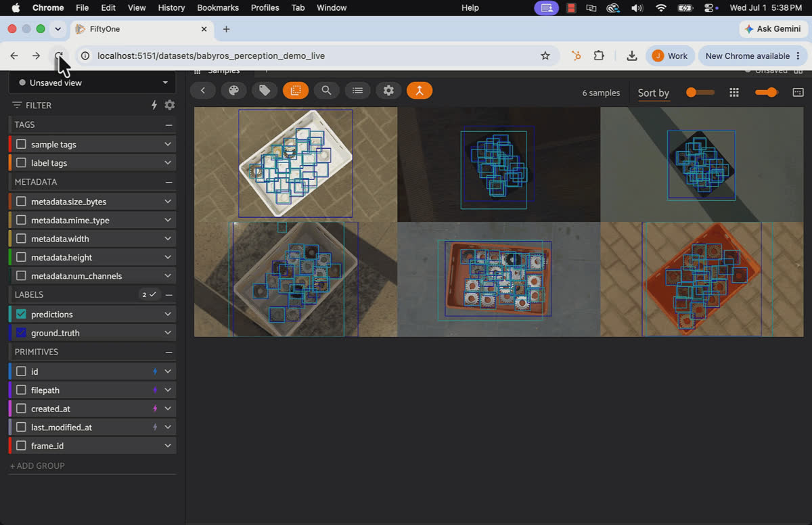Check the metadata.width checkbox

[x=22, y=239]
